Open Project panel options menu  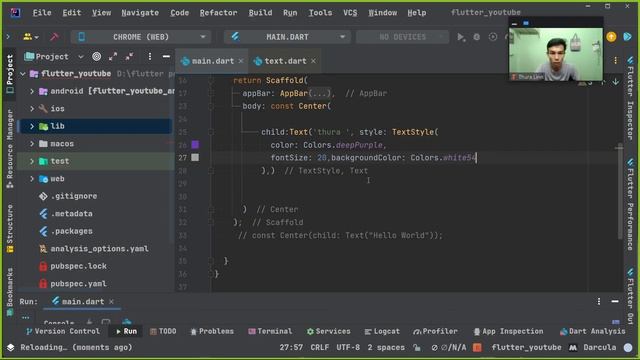[150, 56]
